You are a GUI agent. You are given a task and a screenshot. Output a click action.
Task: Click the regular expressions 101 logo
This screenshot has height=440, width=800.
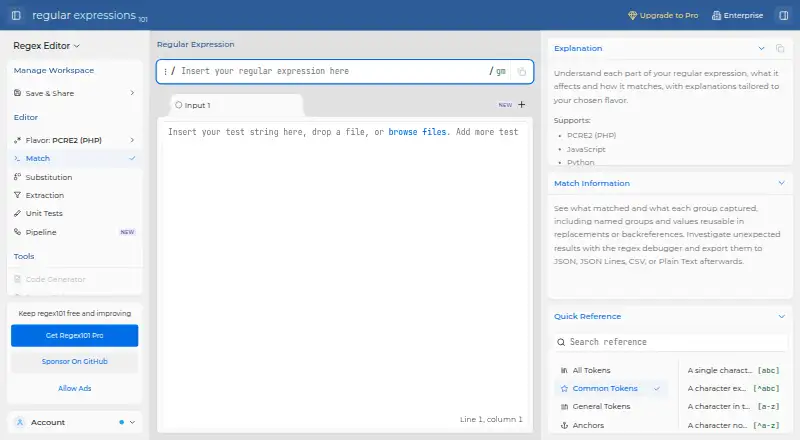click(90, 16)
